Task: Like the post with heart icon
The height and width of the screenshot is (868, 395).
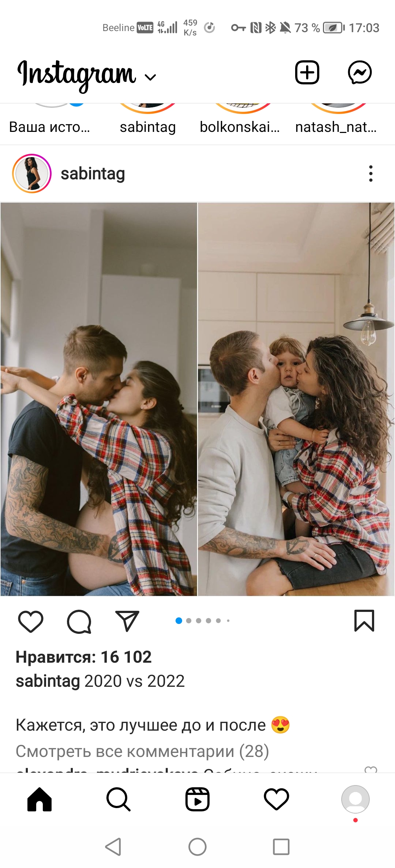Action: pyautogui.click(x=31, y=621)
